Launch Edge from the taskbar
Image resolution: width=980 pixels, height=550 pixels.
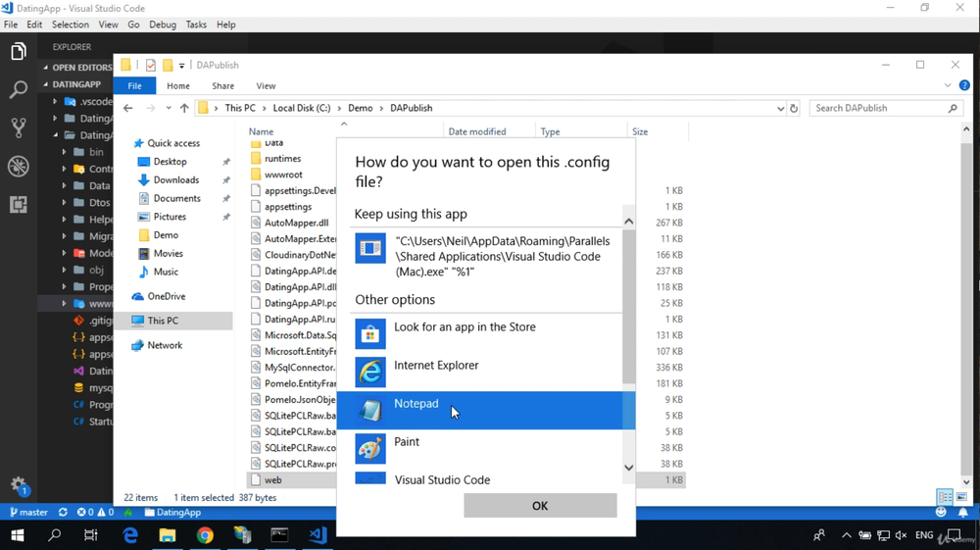click(130, 535)
